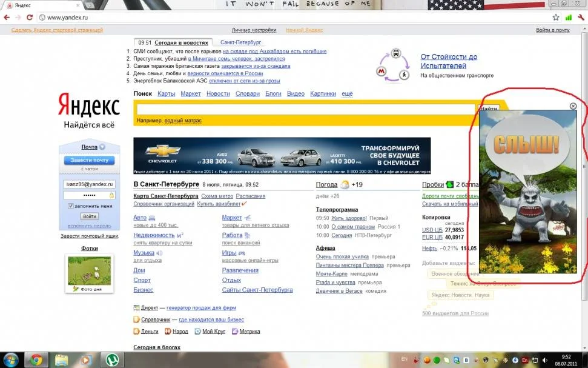Image resolution: width=588 pixels, height=368 pixels.
Task: Click the Метрика service icon
Action: [235, 331]
